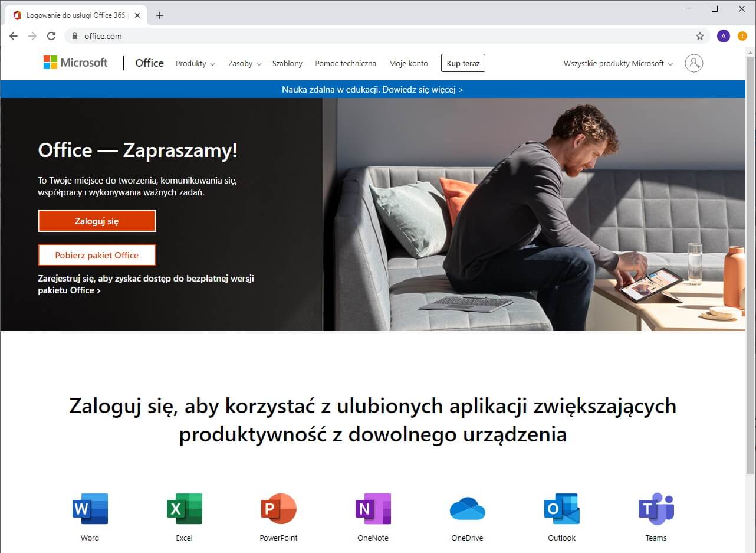Click the Zaloguj się button
Image resolution: width=756 pixels, height=553 pixels.
(97, 221)
